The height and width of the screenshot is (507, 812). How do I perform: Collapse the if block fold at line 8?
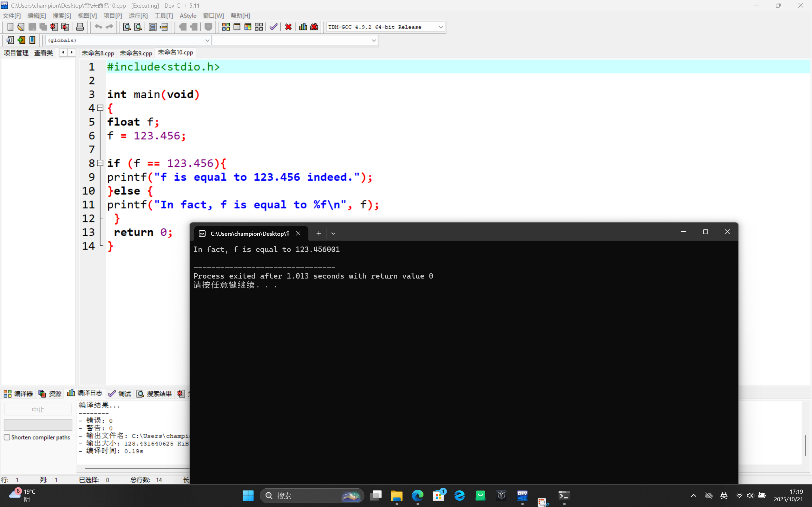(x=100, y=163)
